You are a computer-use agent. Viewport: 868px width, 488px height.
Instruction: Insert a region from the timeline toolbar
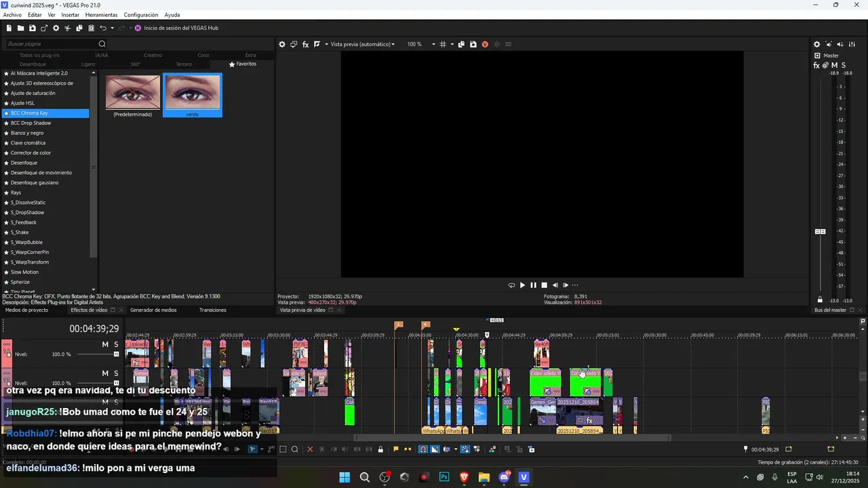pos(407,449)
